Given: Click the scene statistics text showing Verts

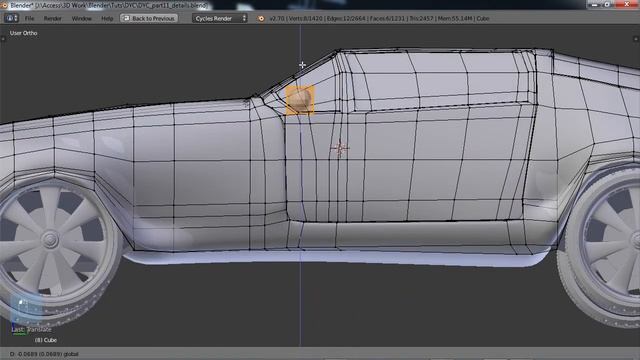Looking at the screenshot, I should pyautogui.click(x=379, y=18).
